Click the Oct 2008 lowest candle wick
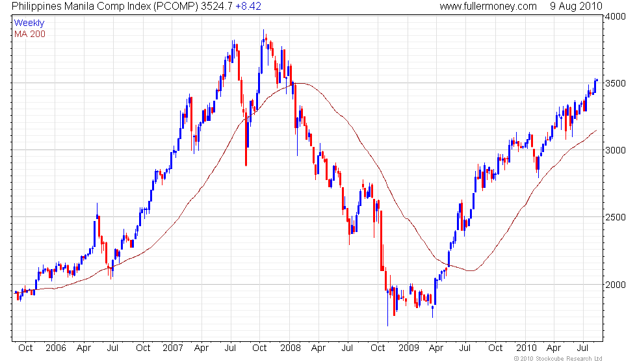The image size is (637, 364). [387, 309]
